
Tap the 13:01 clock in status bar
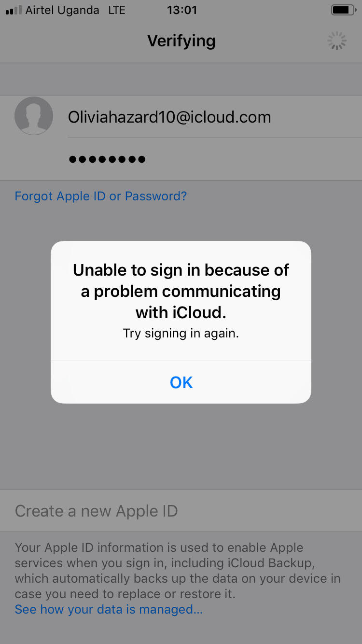(182, 10)
